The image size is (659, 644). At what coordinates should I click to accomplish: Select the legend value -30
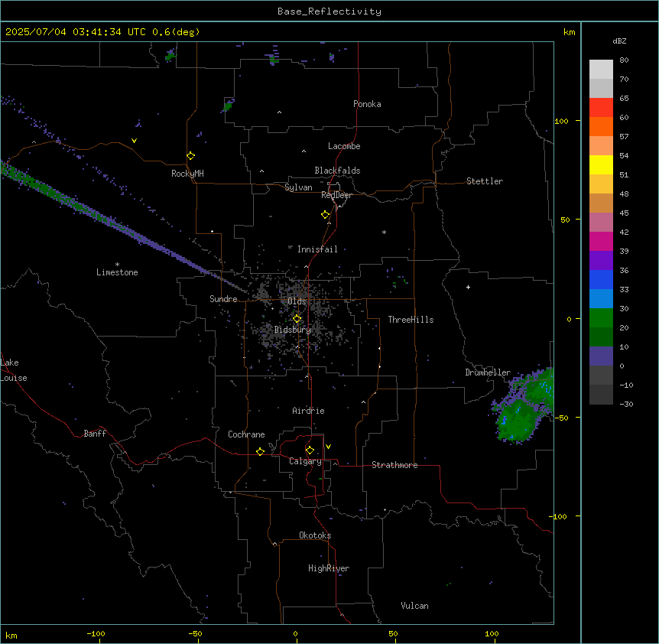(626, 404)
